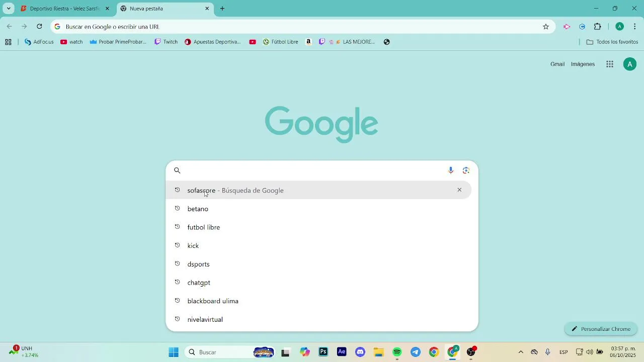
Task: Open the watch bookmark
Action: coord(71,42)
